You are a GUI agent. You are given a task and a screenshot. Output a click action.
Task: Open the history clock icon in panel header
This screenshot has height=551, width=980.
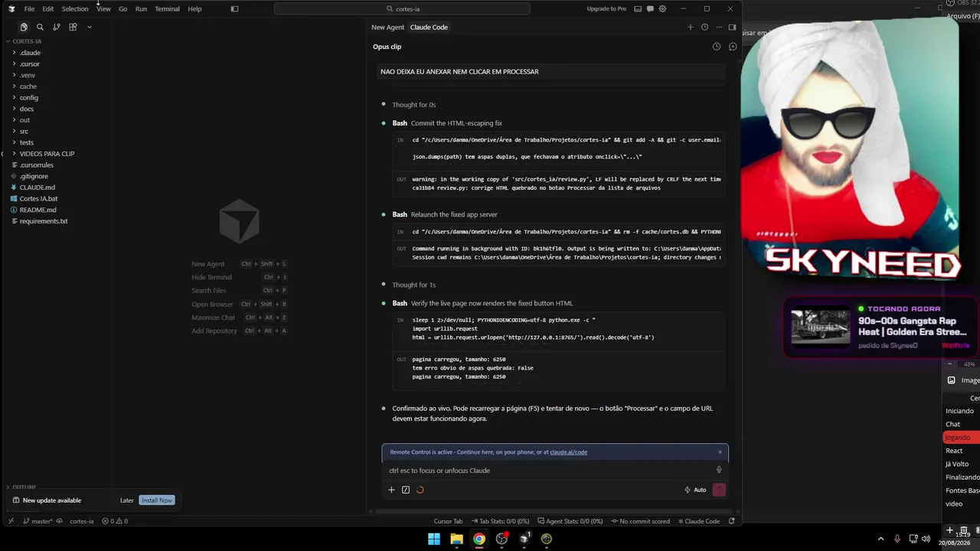click(x=704, y=27)
